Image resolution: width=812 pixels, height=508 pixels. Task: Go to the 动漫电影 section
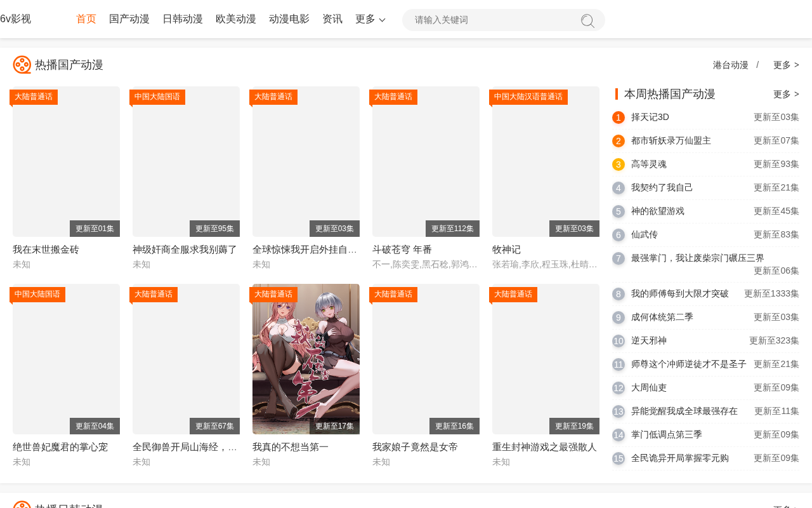coord(289,19)
